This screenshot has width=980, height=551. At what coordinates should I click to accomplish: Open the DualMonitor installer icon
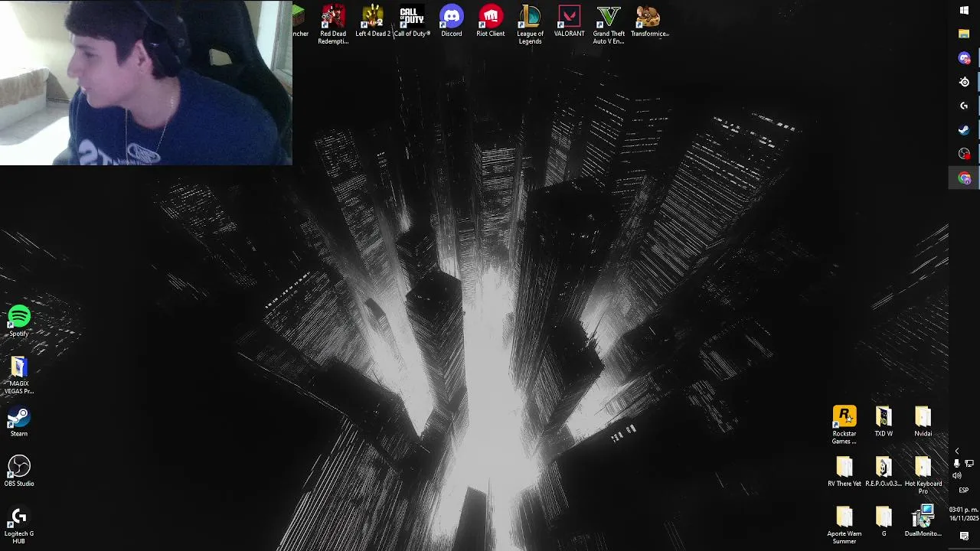pos(923,521)
